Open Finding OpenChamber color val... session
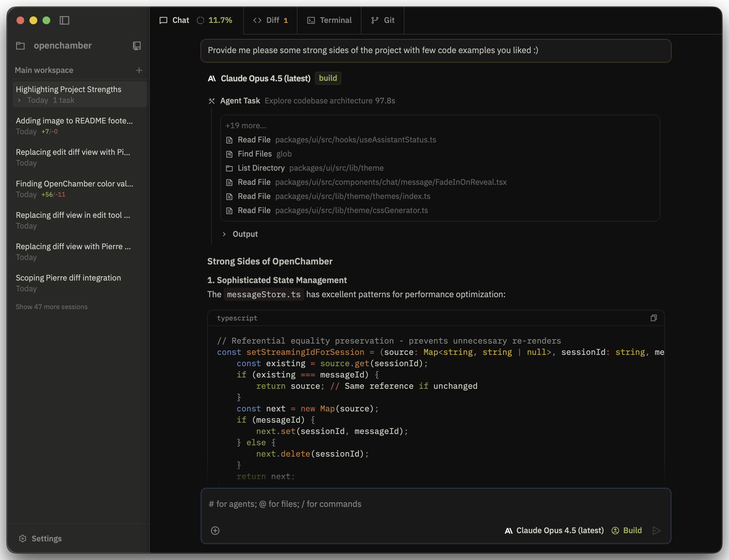 [x=79, y=189]
